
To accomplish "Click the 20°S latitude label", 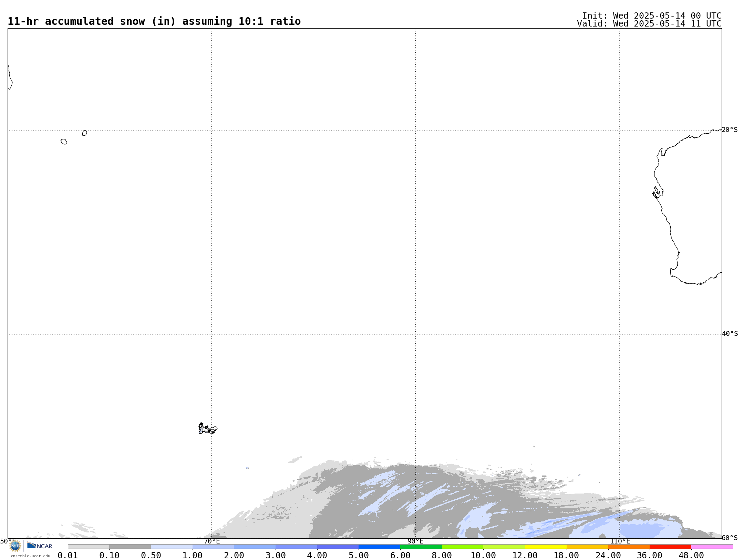I will (x=730, y=130).
